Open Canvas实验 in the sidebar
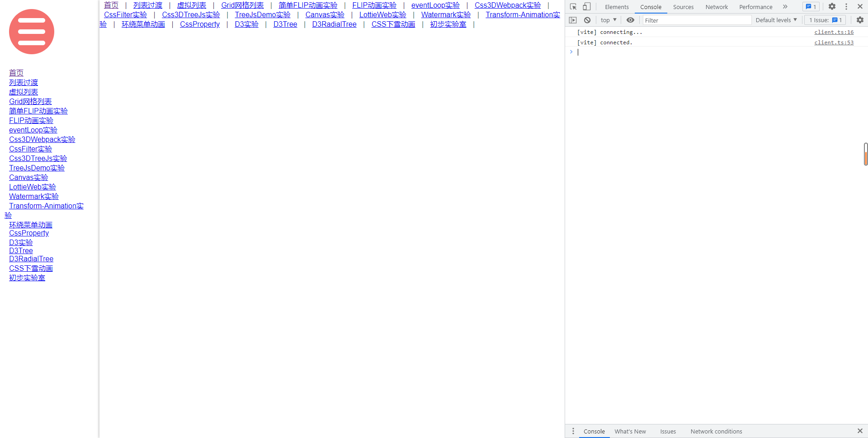The width and height of the screenshot is (868, 438). click(28, 177)
